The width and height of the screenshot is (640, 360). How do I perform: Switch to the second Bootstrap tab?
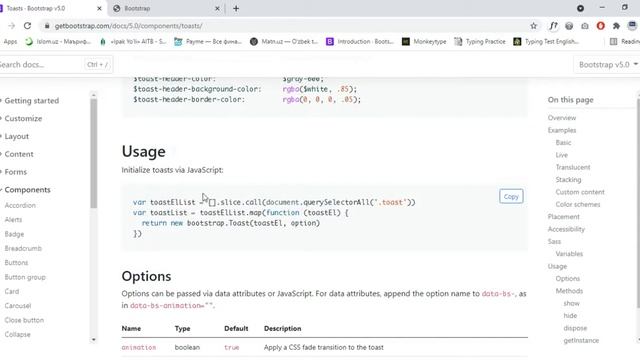tap(137, 8)
